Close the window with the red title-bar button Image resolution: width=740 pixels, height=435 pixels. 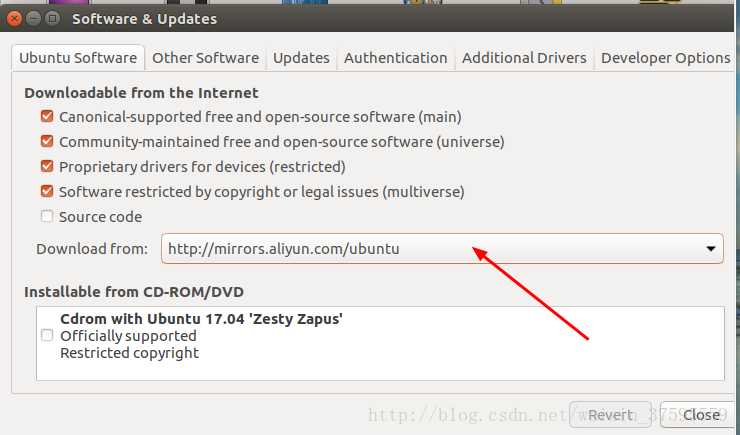[14, 18]
